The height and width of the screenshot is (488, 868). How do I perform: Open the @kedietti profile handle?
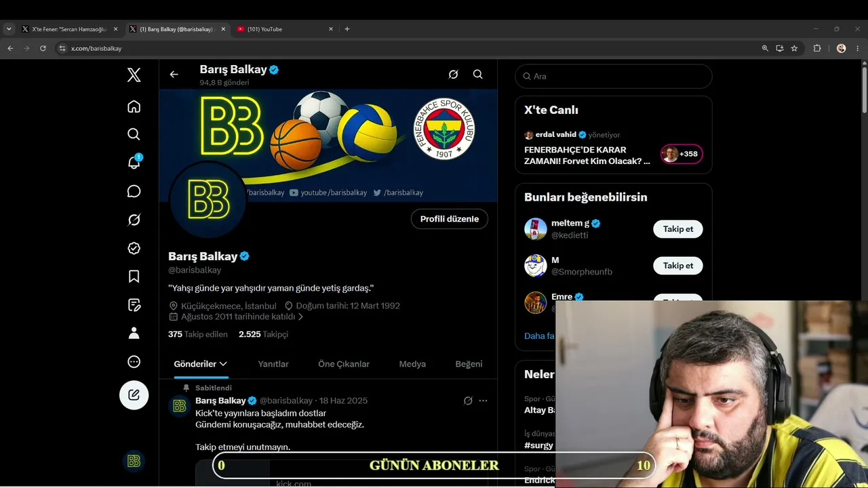pos(570,235)
